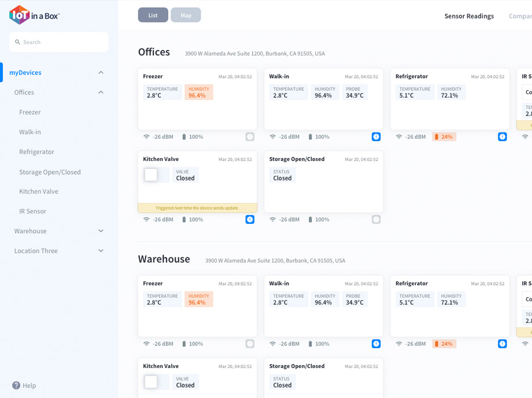Click the Warehouse label in sidebar
The height and width of the screenshot is (398, 532).
point(30,231)
